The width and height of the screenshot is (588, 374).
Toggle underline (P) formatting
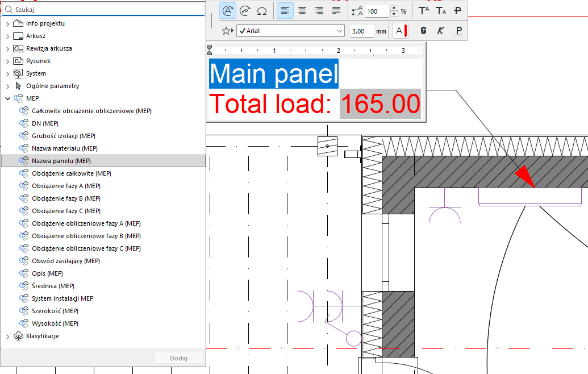click(458, 31)
